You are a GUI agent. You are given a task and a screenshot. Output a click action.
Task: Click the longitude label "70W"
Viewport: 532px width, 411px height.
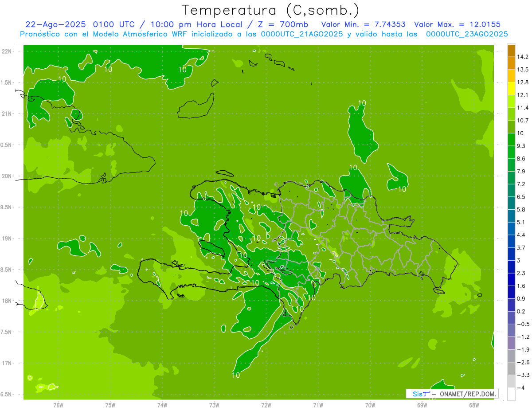[370, 405]
